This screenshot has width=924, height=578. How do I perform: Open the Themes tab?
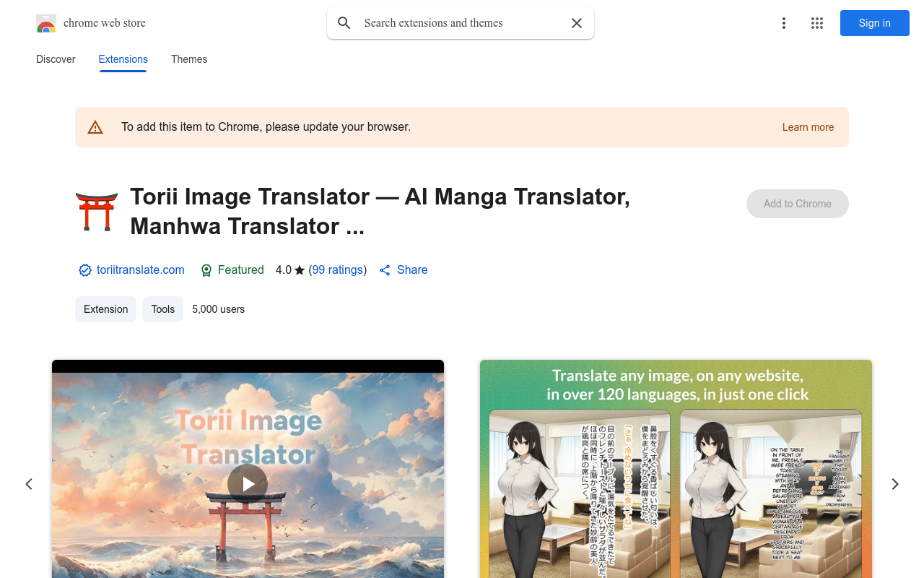189,59
